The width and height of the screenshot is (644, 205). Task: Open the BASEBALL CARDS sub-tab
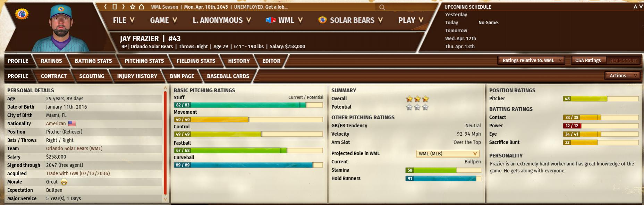coord(228,76)
